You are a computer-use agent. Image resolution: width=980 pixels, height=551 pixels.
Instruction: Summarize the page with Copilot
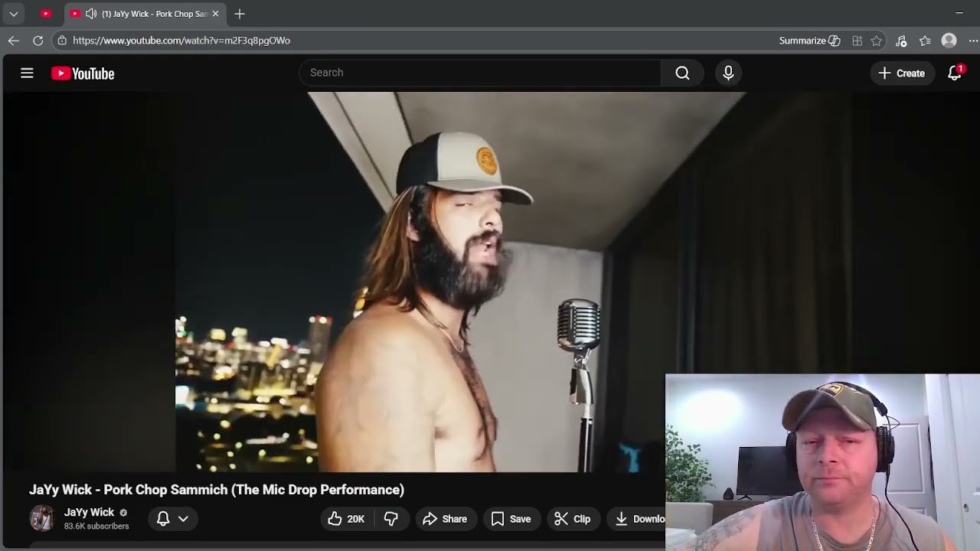[809, 41]
